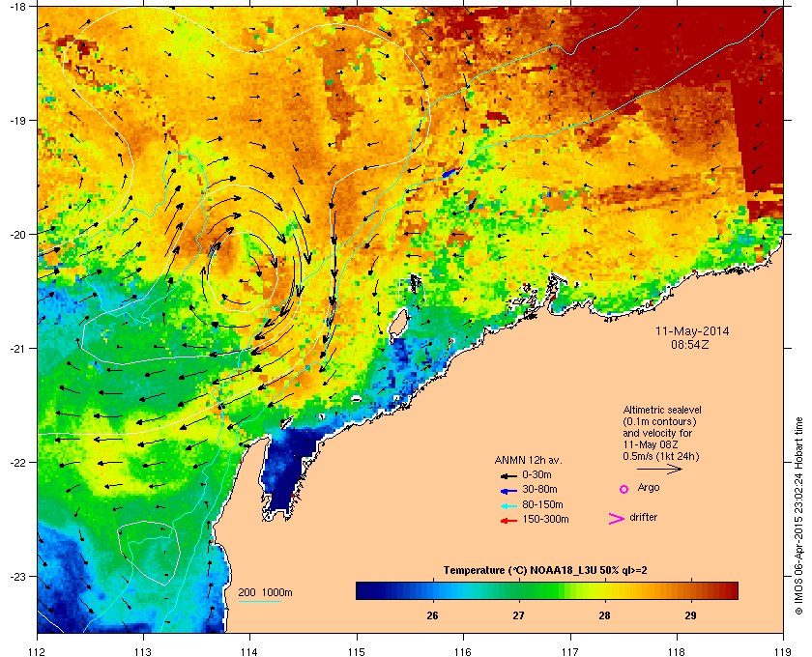Click longitude axis label 119
This screenshot has width=812, height=657.
click(x=783, y=652)
